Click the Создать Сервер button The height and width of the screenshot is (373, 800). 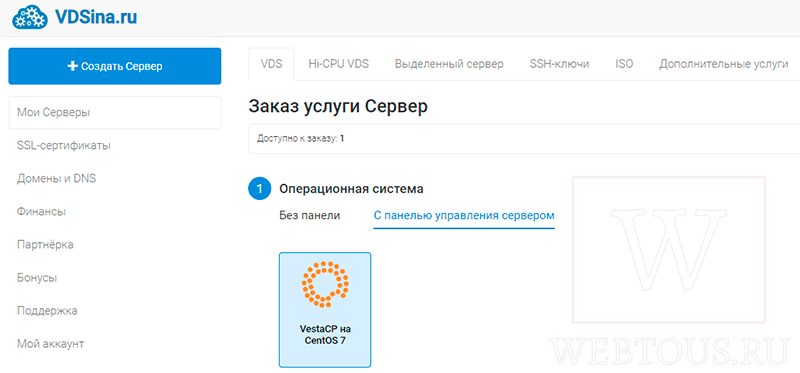point(115,66)
